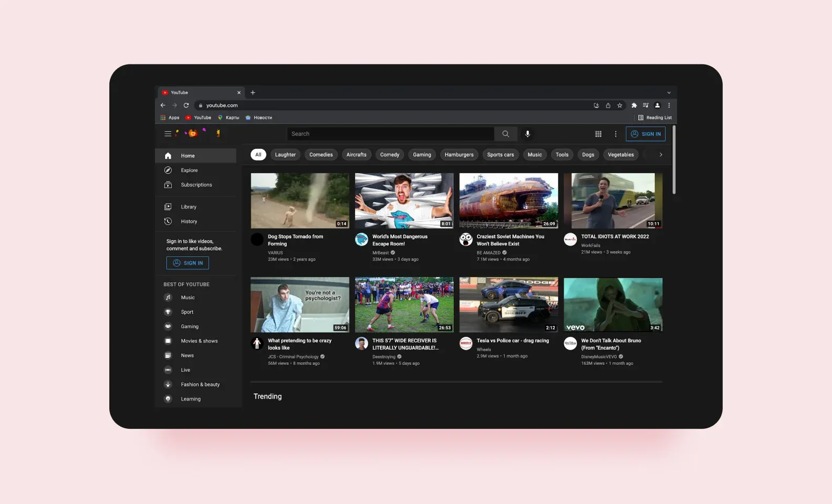Select the Laughter filter chip

coord(285,155)
